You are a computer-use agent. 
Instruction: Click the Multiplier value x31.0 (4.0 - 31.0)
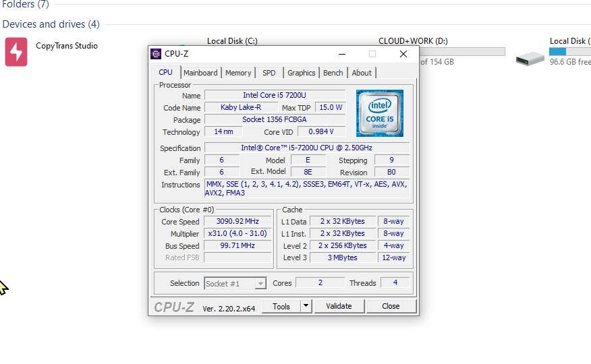(x=237, y=233)
